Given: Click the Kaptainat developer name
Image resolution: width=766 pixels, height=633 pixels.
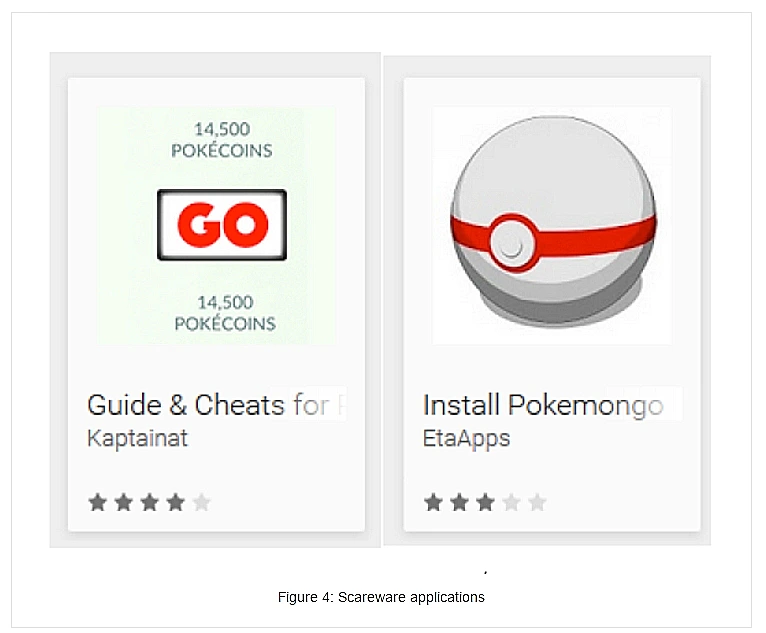Looking at the screenshot, I should pos(137,438).
